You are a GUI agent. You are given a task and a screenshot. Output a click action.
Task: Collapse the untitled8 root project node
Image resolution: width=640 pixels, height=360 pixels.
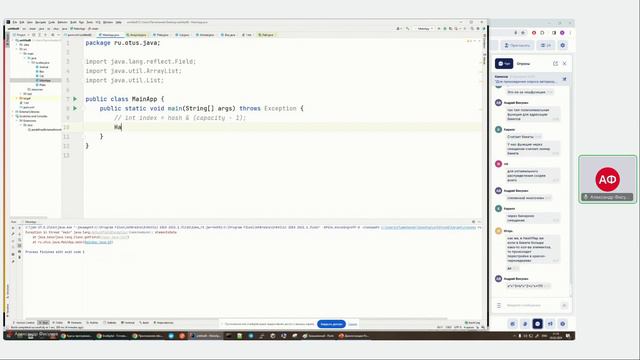[13, 40]
